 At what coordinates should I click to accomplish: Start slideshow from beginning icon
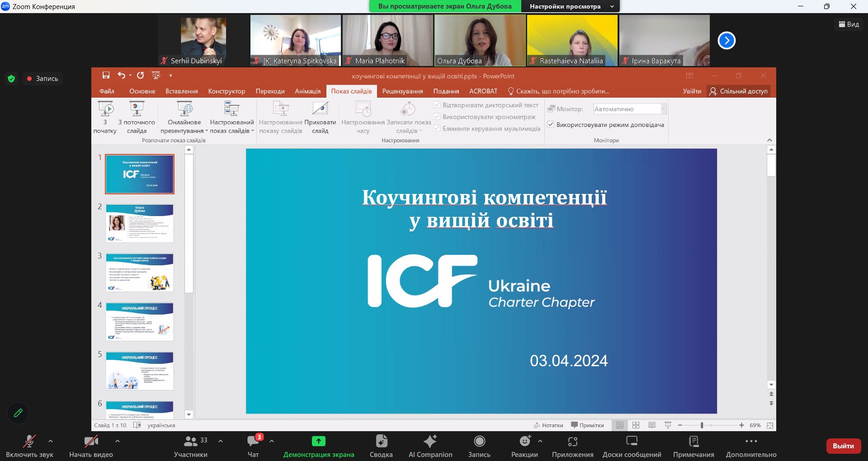point(105,118)
